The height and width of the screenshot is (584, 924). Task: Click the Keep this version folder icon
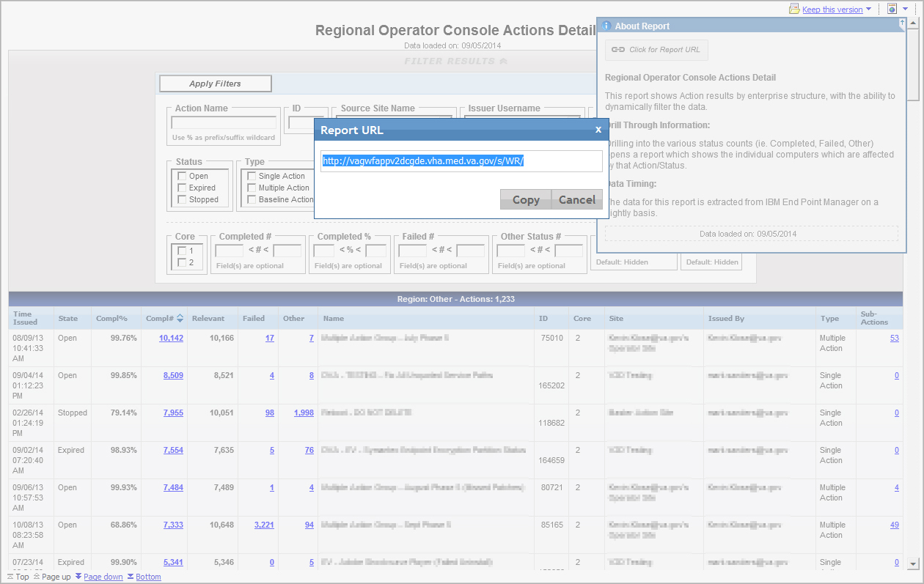[x=794, y=9]
